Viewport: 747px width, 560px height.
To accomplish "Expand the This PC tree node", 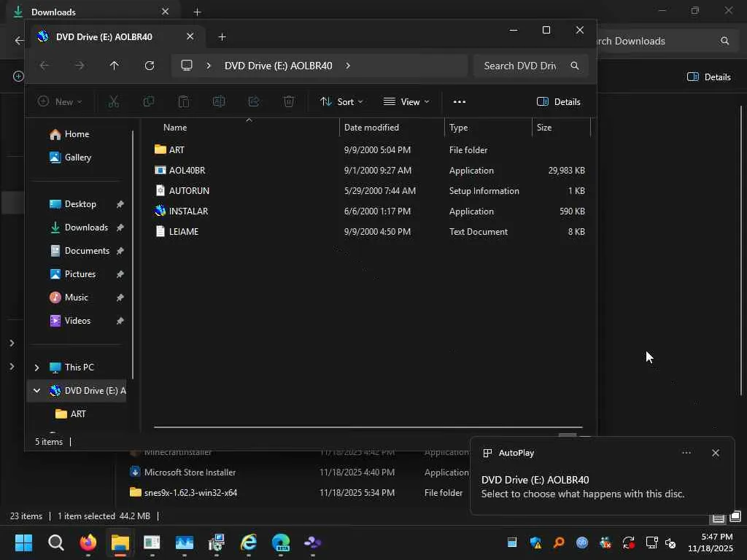I will tap(36, 367).
